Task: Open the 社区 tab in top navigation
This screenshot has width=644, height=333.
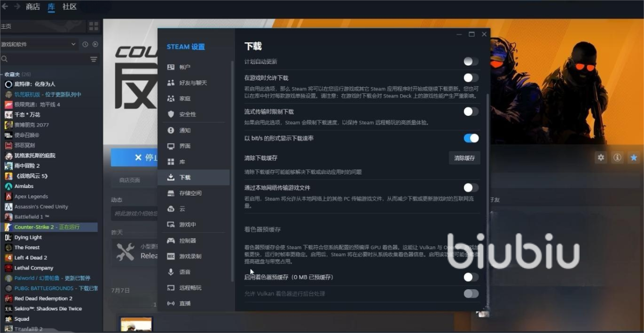Action: point(69,7)
